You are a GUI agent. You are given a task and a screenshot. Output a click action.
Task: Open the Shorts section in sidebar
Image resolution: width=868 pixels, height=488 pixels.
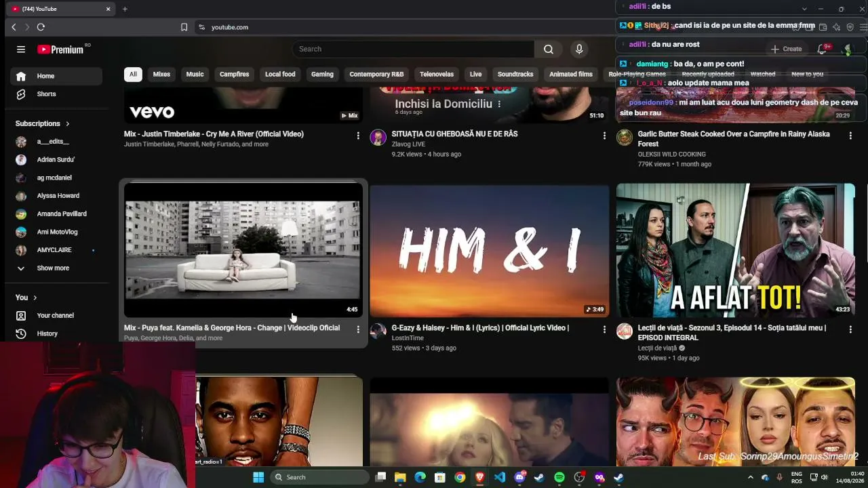click(56, 94)
